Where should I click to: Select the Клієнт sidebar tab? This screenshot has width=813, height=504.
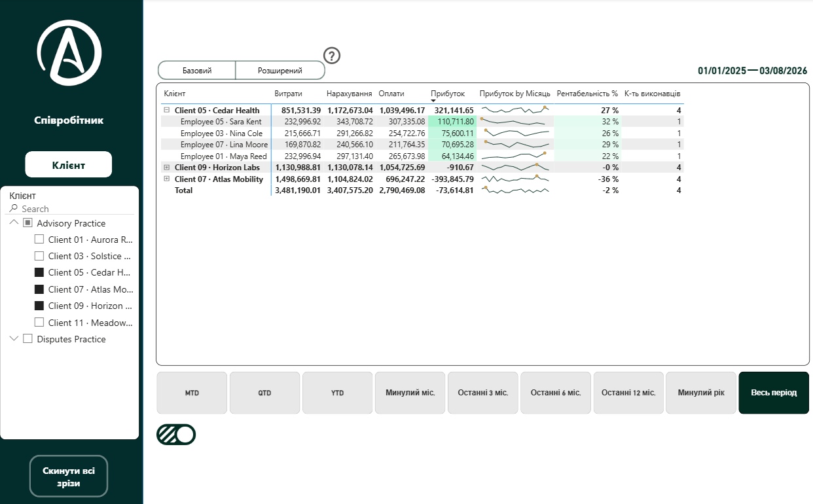69,165
